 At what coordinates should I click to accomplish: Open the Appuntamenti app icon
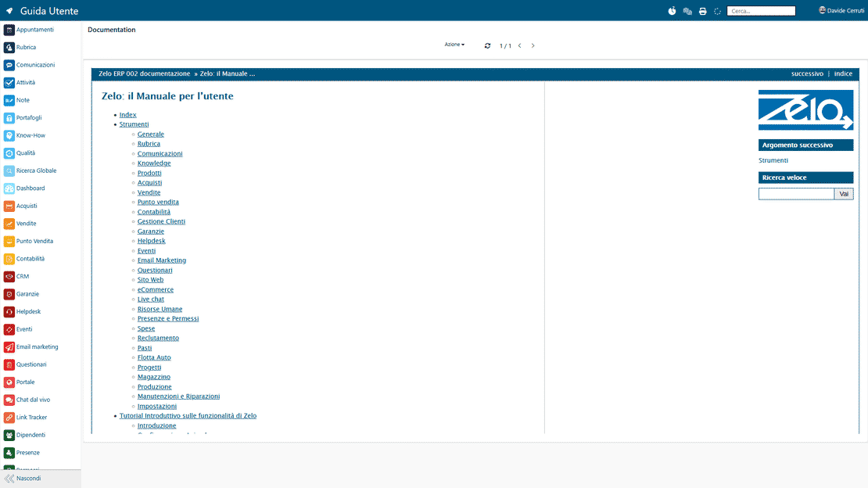[x=9, y=30]
